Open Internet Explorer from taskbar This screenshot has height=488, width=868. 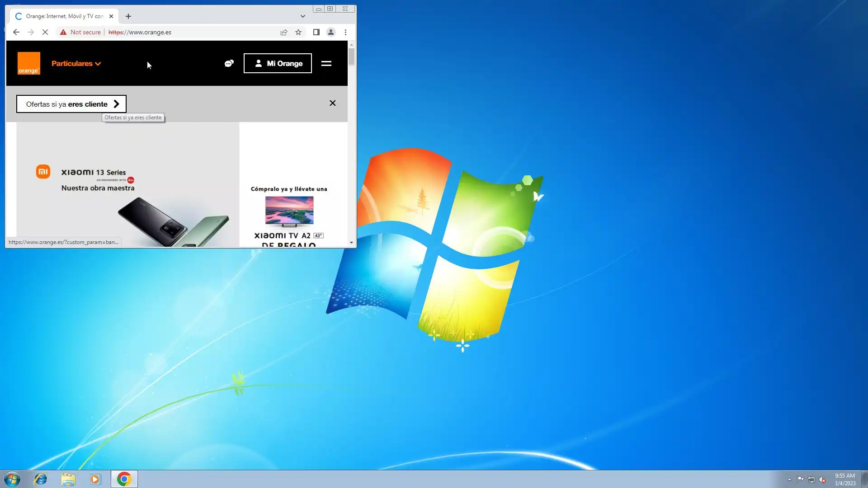click(41, 479)
